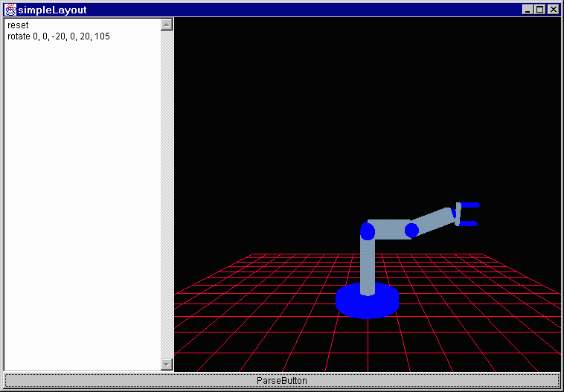
Task: Select the upper blue gripper finger
Action: [x=470, y=205]
